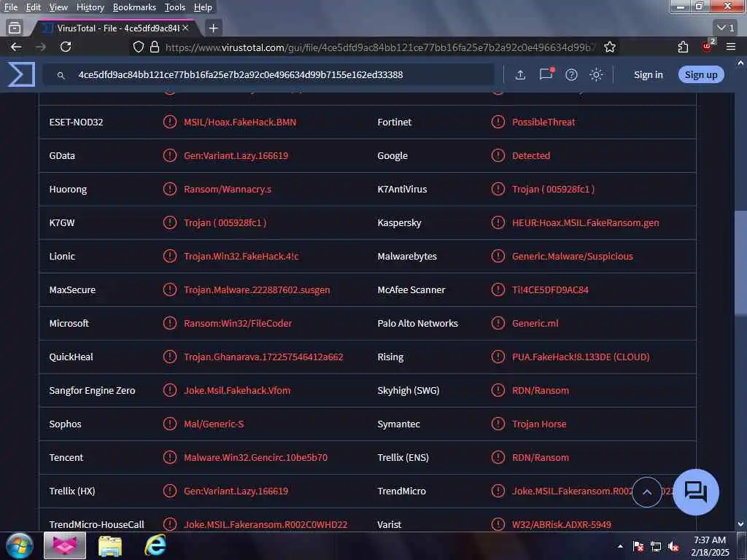The image size is (747, 560).
Task: Click the site security padlock icon
Action: (x=155, y=47)
